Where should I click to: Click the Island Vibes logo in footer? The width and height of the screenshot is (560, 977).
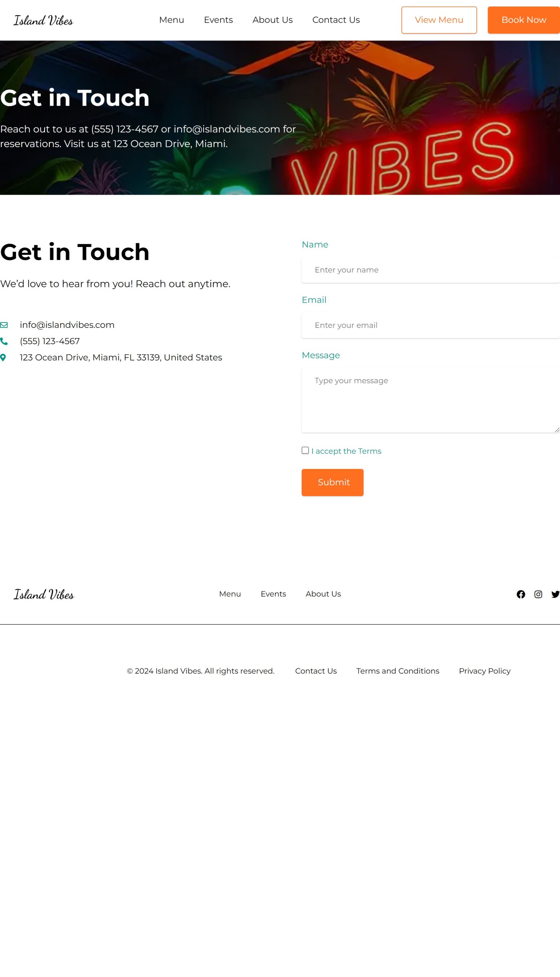(44, 594)
